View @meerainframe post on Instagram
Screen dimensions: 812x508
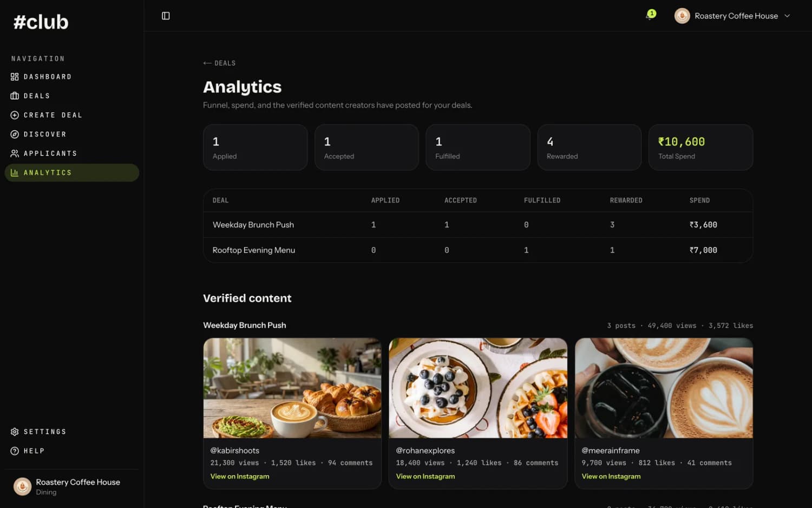point(611,477)
